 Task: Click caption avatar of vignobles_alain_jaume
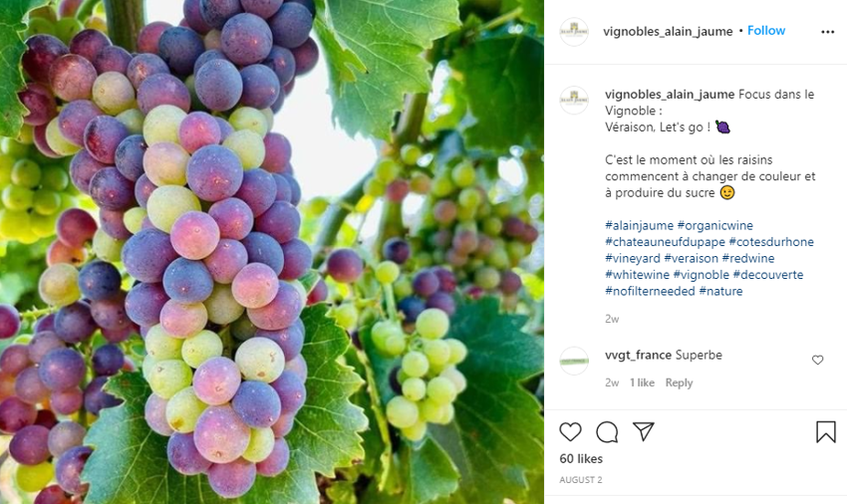pyautogui.click(x=574, y=100)
